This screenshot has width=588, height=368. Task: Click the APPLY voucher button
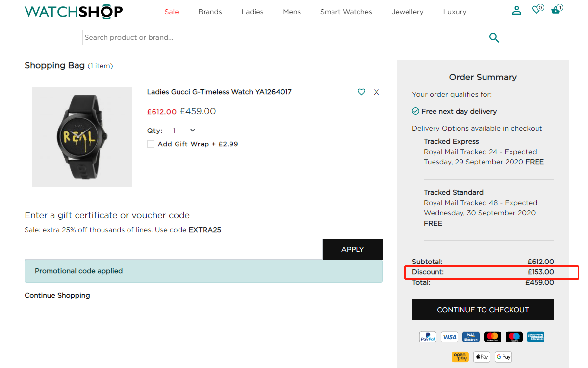[353, 249]
